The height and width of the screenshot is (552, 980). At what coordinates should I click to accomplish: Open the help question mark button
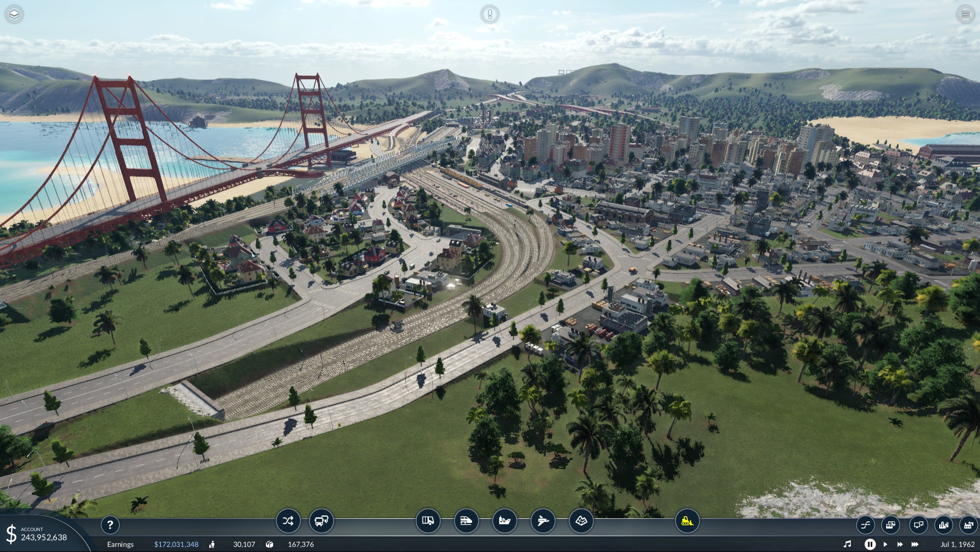[x=110, y=524]
